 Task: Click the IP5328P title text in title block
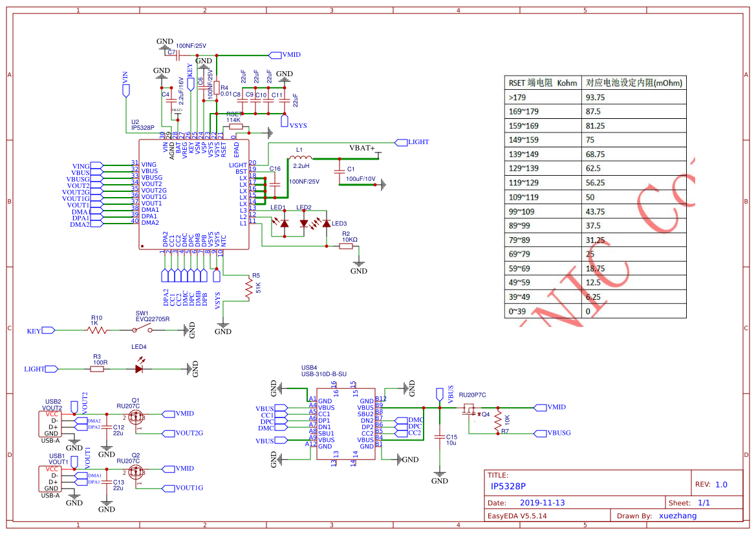pyautogui.click(x=509, y=487)
